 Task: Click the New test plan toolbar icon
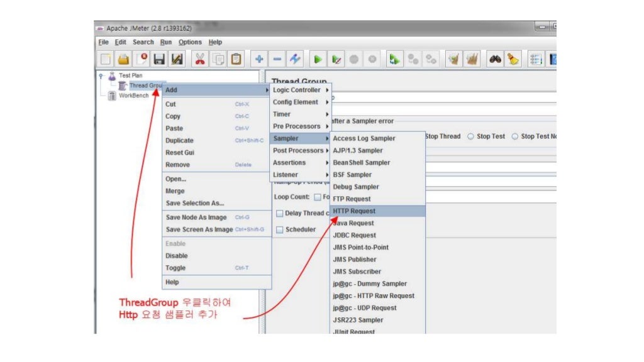coord(106,60)
